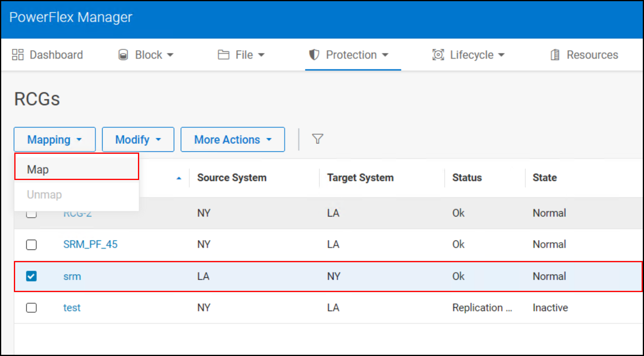Open the SRM_PF_45 RCG link
The height and width of the screenshot is (356, 644).
(90, 244)
